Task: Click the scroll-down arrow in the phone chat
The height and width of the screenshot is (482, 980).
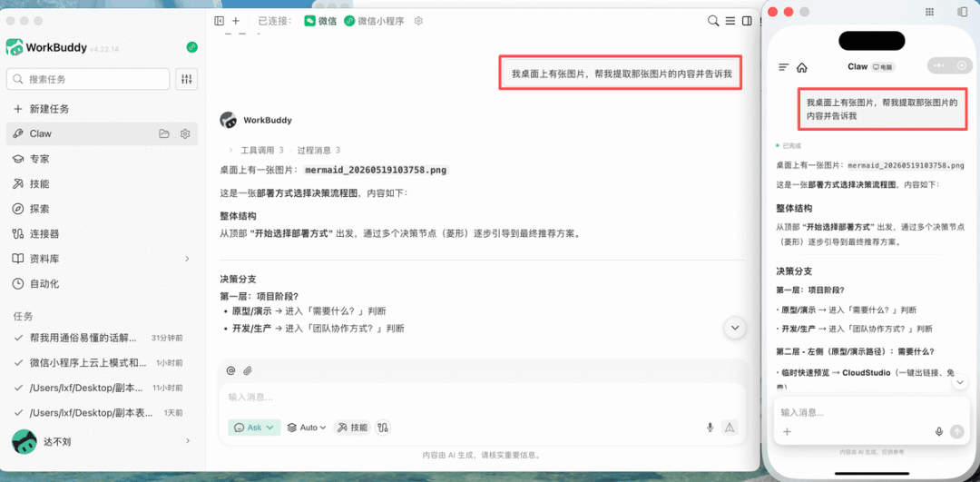Action: 959,381
